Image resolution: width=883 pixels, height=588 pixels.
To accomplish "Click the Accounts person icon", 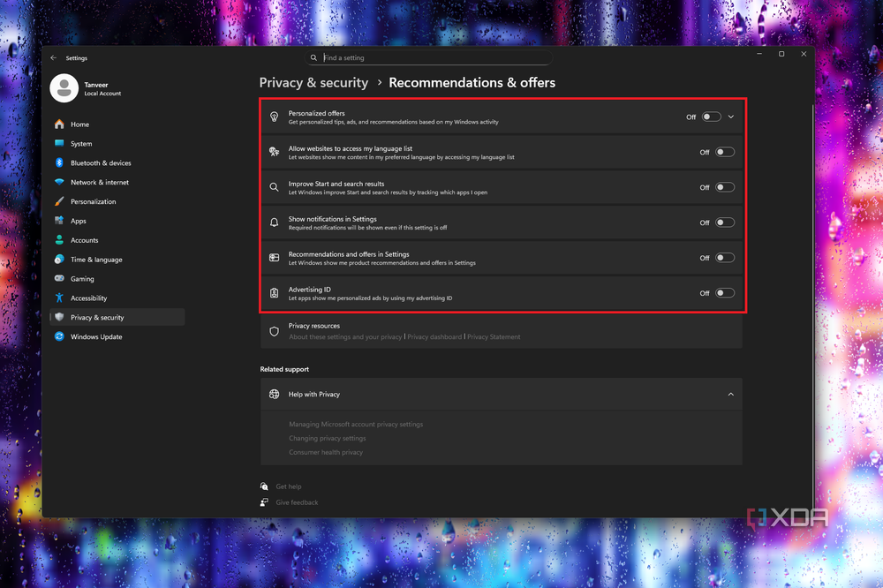I will 59,240.
